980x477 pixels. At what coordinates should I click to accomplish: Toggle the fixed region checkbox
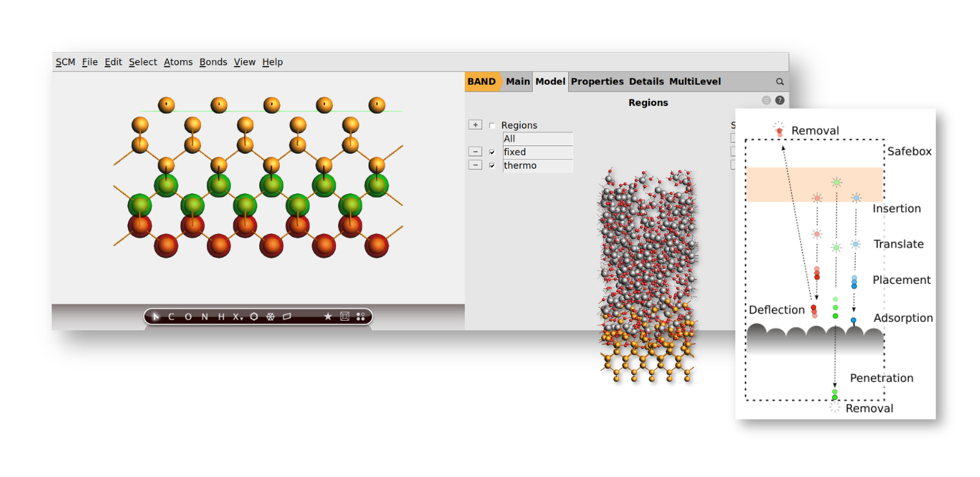pyautogui.click(x=492, y=151)
